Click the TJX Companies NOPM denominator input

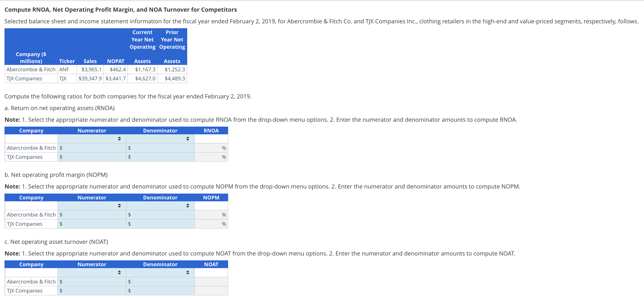pos(160,224)
